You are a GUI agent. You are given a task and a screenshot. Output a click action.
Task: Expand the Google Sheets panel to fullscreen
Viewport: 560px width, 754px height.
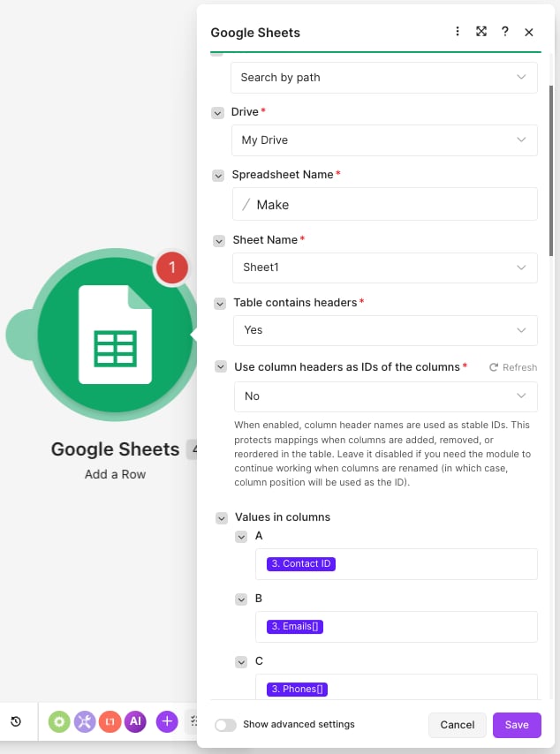point(481,32)
